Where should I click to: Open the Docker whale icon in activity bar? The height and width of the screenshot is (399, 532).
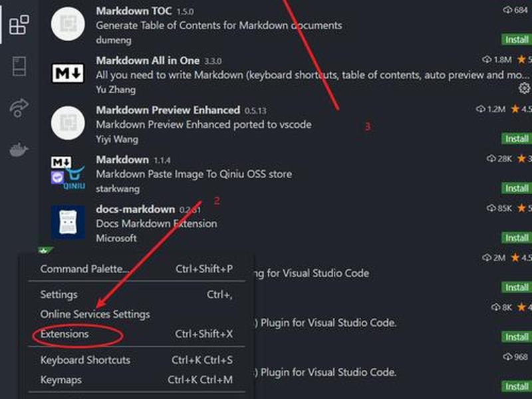click(19, 150)
